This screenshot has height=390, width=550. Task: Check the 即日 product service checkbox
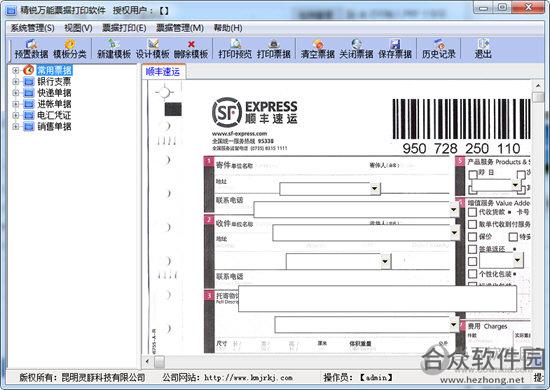coord(473,174)
